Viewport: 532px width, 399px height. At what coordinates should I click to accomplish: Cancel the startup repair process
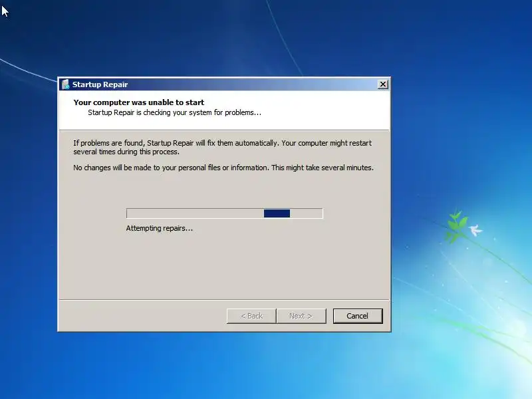coord(358,316)
